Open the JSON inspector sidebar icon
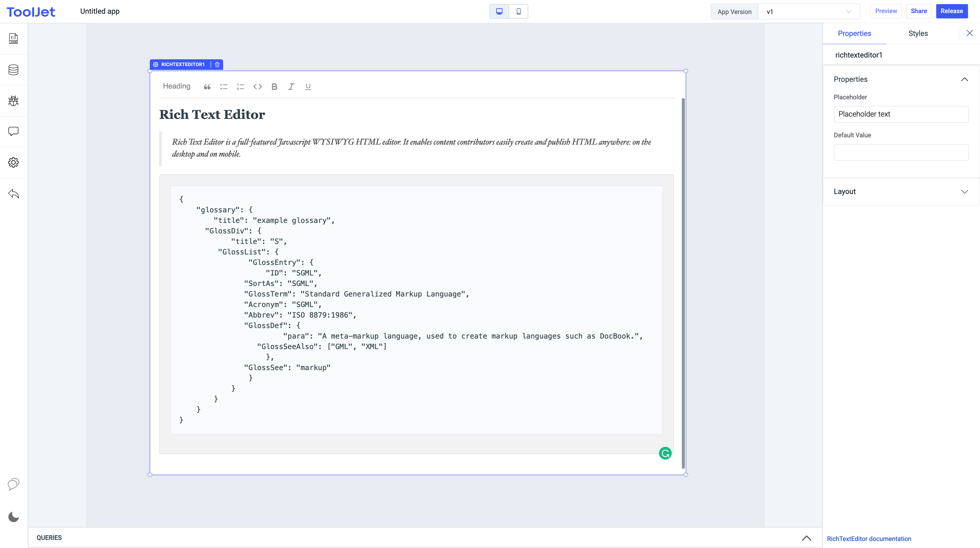Image resolution: width=980 pixels, height=548 pixels. pos(14,39)
